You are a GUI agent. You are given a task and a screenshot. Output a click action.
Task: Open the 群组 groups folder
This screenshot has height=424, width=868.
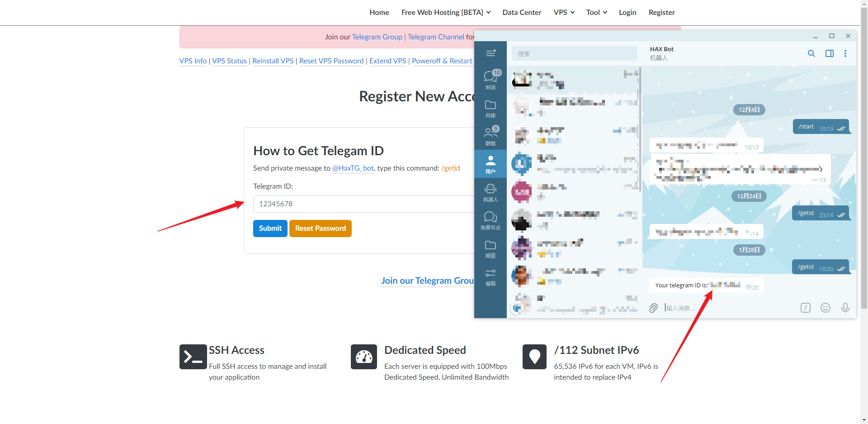coord(491,136)
